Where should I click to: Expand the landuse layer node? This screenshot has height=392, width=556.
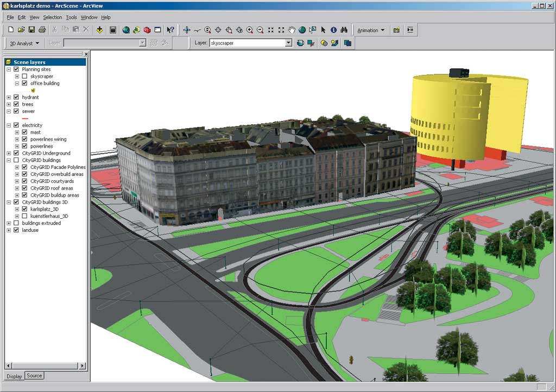click(9, 230)
